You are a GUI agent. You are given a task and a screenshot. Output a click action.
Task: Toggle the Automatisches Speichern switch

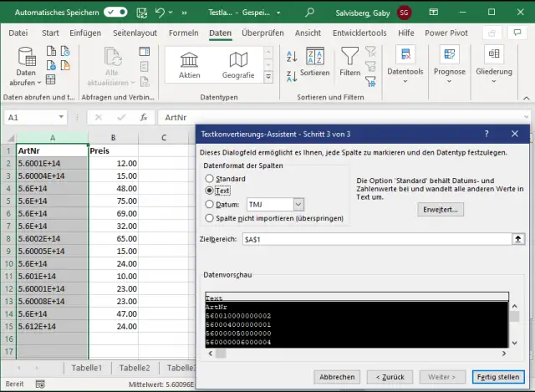[115, 13]
